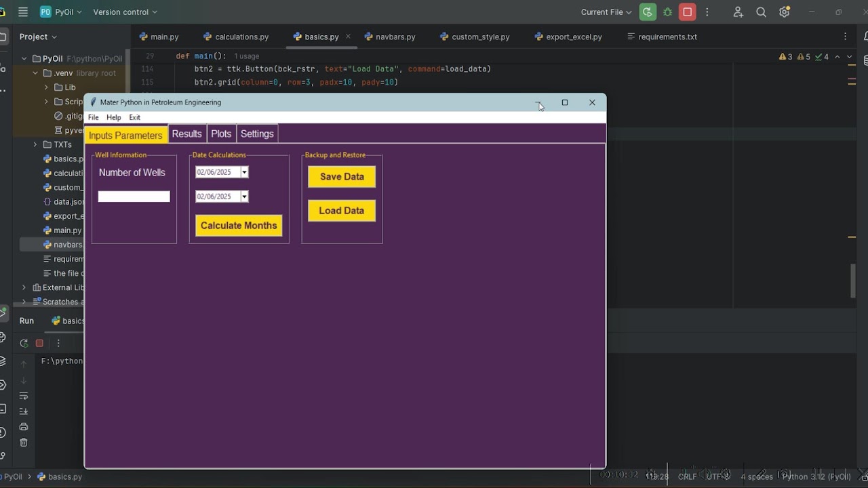
Task: Clear Run console with trash icon
Action: pyautogui.click(x=24, y=442)
